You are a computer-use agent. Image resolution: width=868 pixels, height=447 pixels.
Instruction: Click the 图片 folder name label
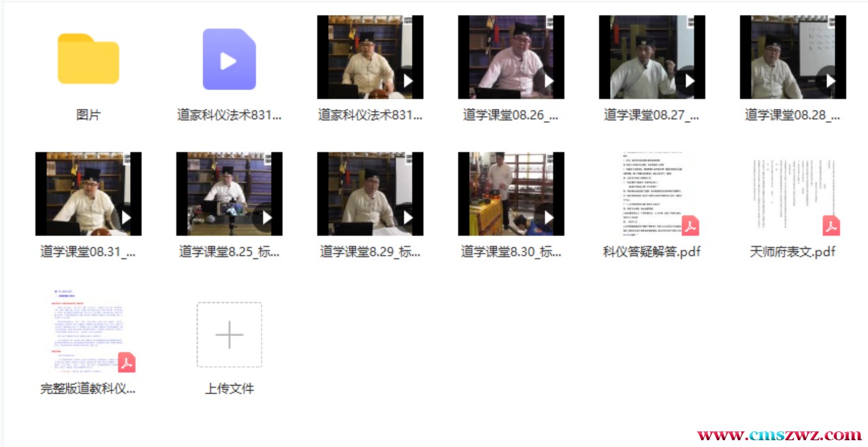(89, 115)
